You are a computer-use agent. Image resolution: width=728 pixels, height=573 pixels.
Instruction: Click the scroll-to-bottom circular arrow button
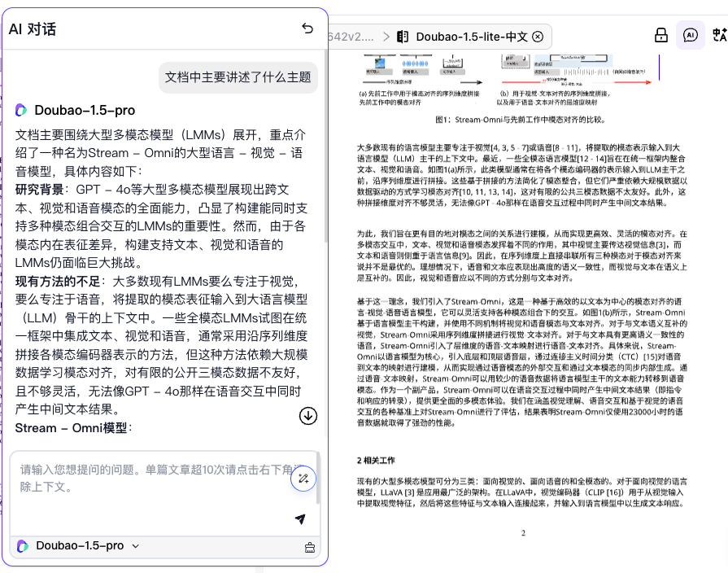[307, 416]
